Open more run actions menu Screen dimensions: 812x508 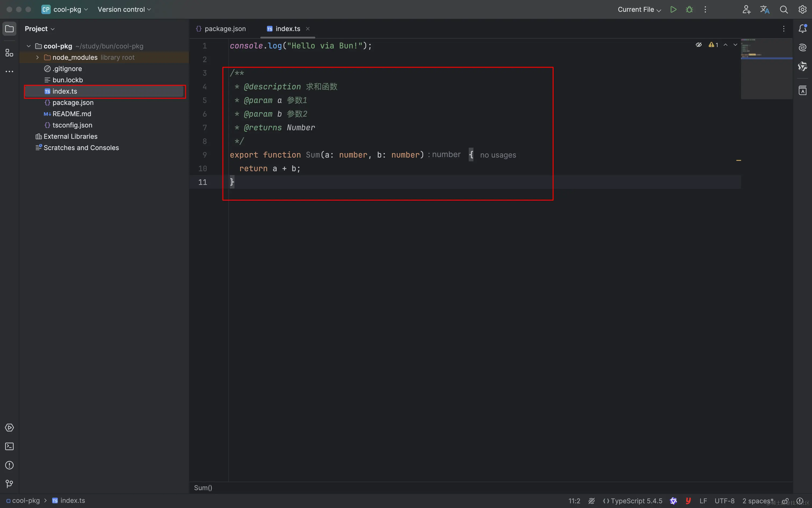coord(705,9)
